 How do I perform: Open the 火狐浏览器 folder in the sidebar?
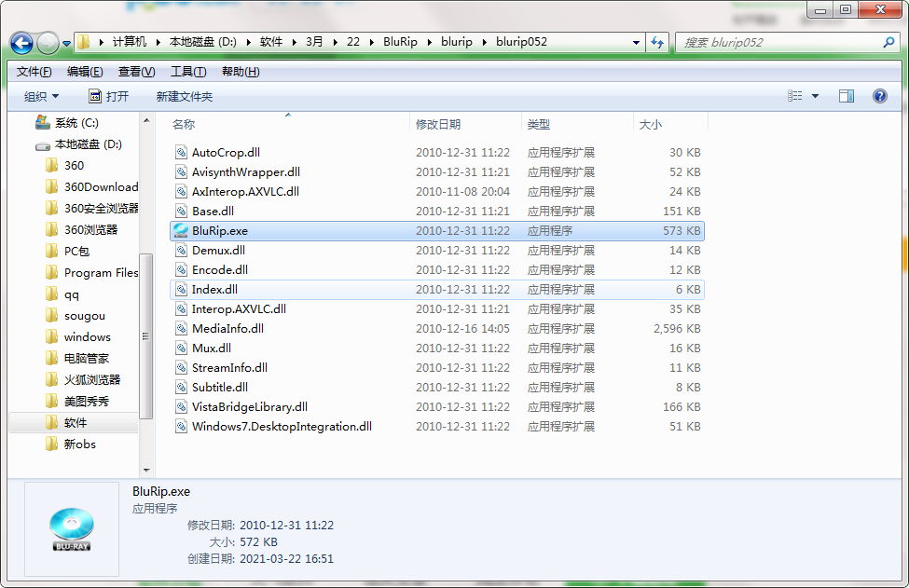click(84, 380)
